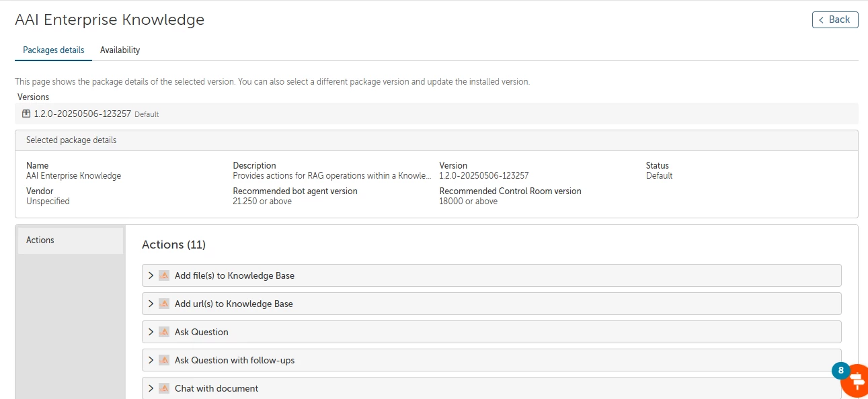Click the truncated Description text
This screenshot has width=868, height=399.
pos(331,176)
